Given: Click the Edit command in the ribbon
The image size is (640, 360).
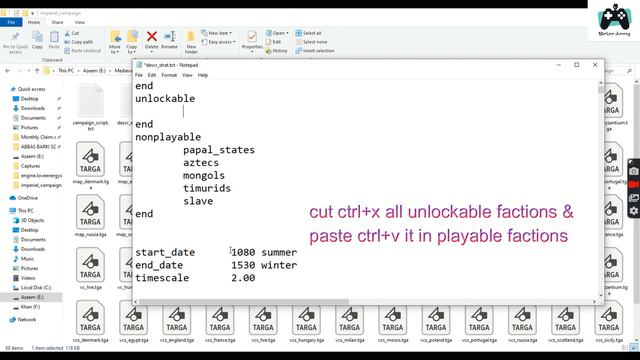Looking at the screenshot, I should pyautogui.click(x=273, y=42).
